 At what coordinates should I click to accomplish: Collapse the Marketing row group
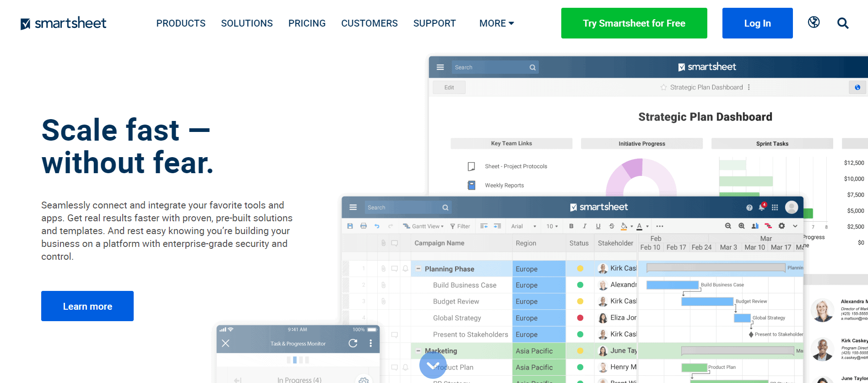[418, 350]
